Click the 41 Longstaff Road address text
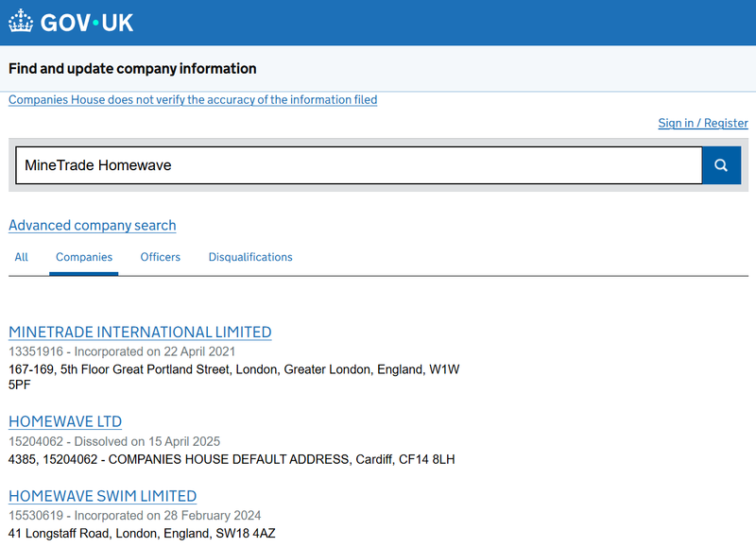Screen dimensions: 756x547 point(142,534)
